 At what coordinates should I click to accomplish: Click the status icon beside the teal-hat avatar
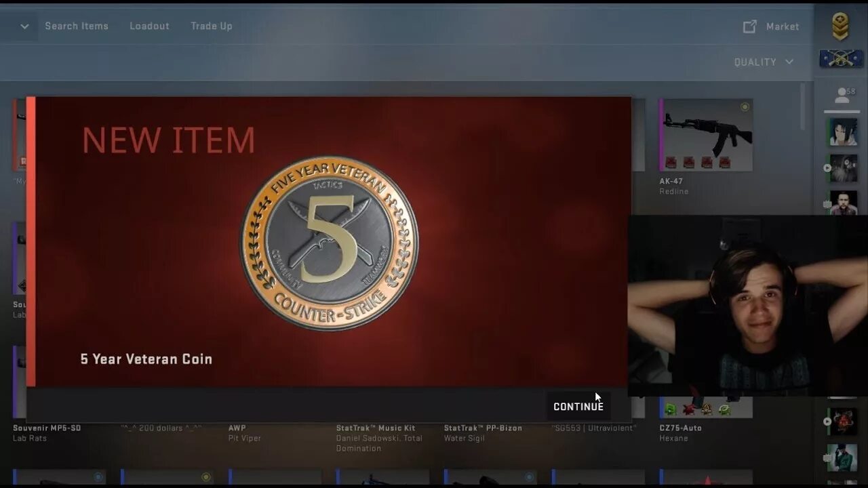pyautogui.click(x=827, y=458)
